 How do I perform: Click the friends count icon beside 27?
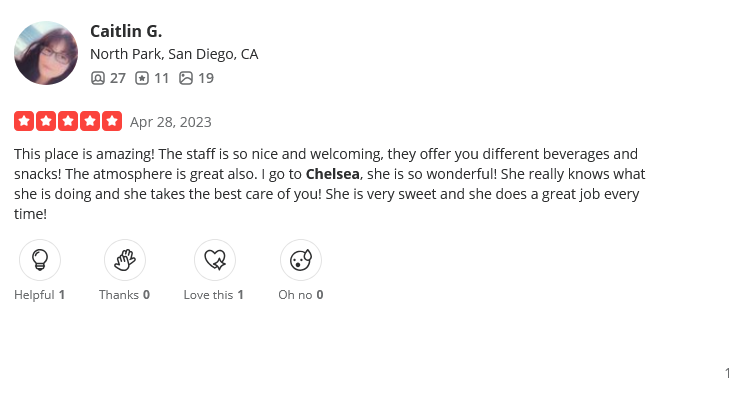tap(97, 78)
